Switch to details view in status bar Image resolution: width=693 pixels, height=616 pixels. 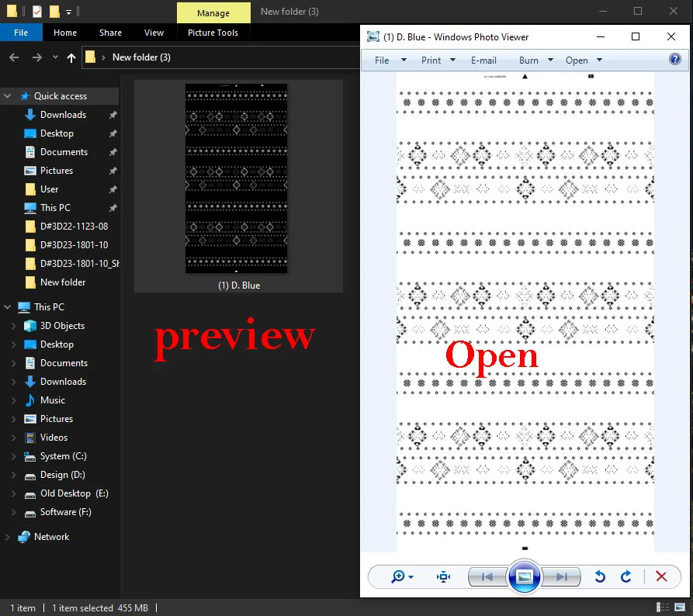(x=663, y=607)
